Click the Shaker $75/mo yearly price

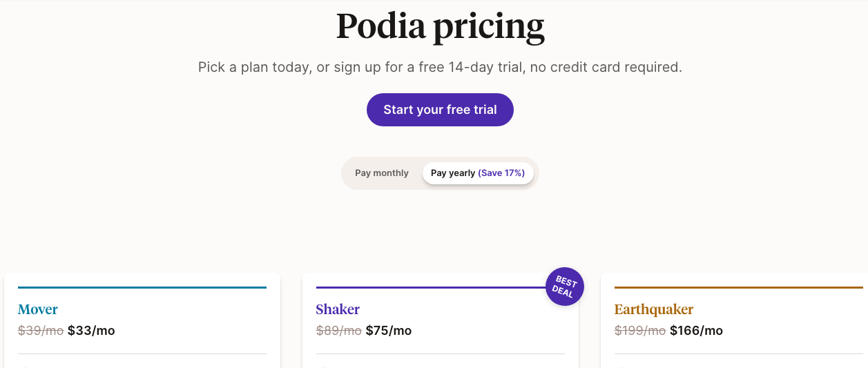click(388, 331)
